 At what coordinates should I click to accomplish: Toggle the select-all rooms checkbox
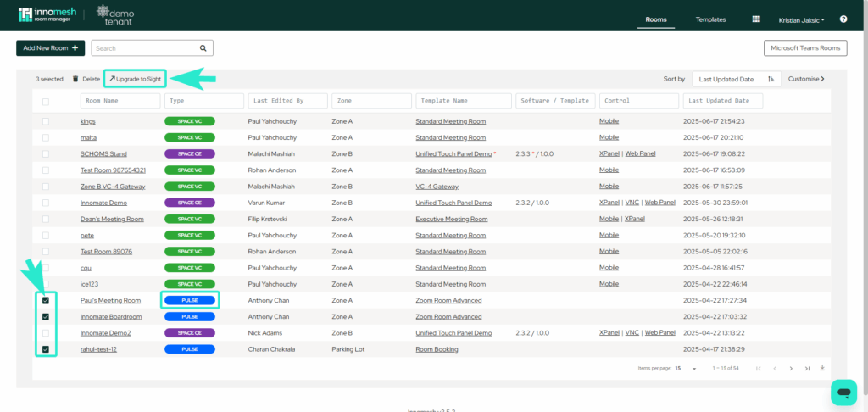(46, 102)
